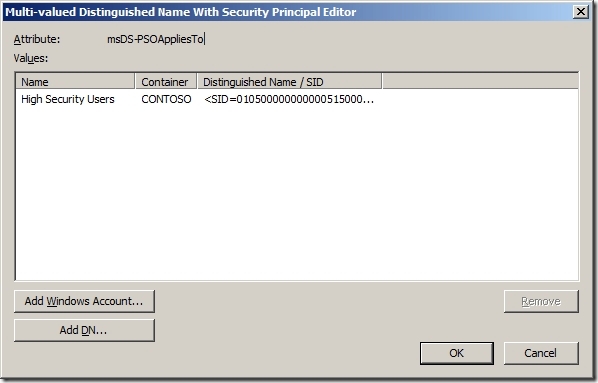Click the Attribute: label

37,39
